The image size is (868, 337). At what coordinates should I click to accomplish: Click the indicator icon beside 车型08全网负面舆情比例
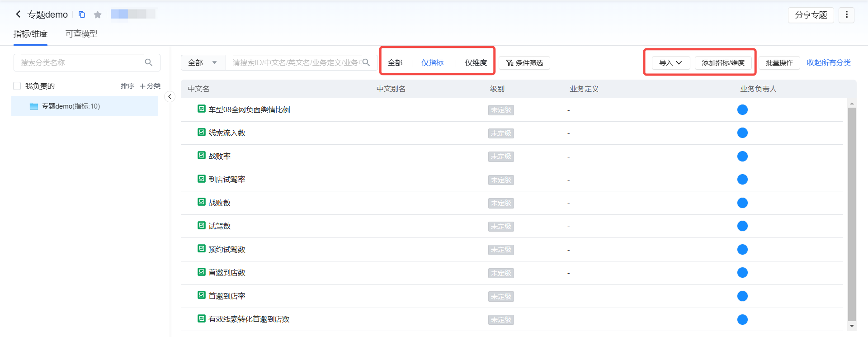point(202,109)
